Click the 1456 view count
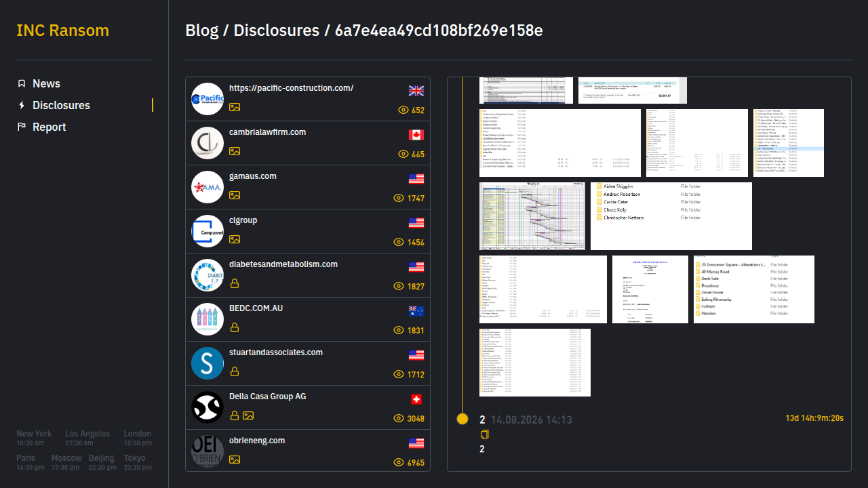Image resolution: width=868 pixels, height=488 pixels. 416,243
